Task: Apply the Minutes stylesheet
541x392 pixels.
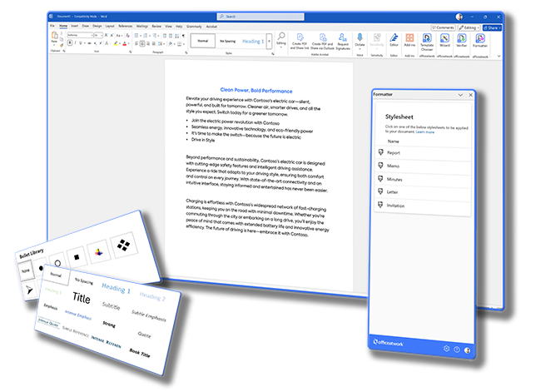Action: (x=423, y=179)
